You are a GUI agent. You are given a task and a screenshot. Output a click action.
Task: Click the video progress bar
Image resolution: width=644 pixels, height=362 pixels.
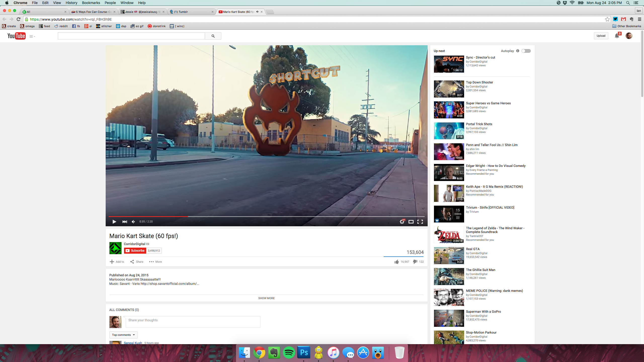point(266,216)
